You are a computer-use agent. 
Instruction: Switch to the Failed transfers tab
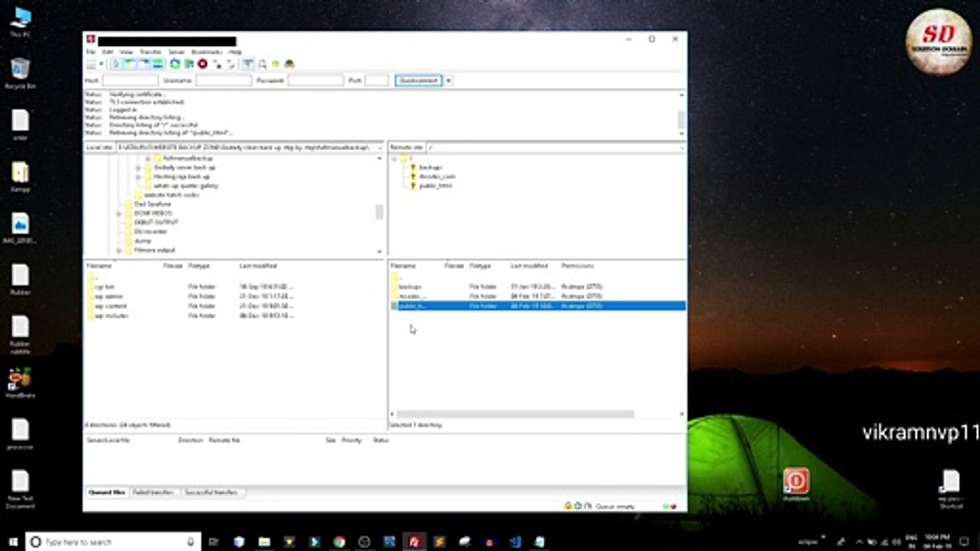(x=153, y=492)
